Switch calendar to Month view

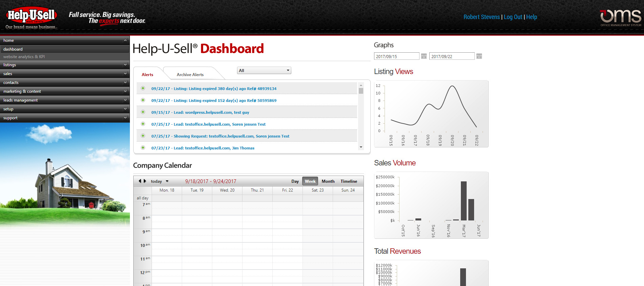pyautogui.click(x=328, y=181)
